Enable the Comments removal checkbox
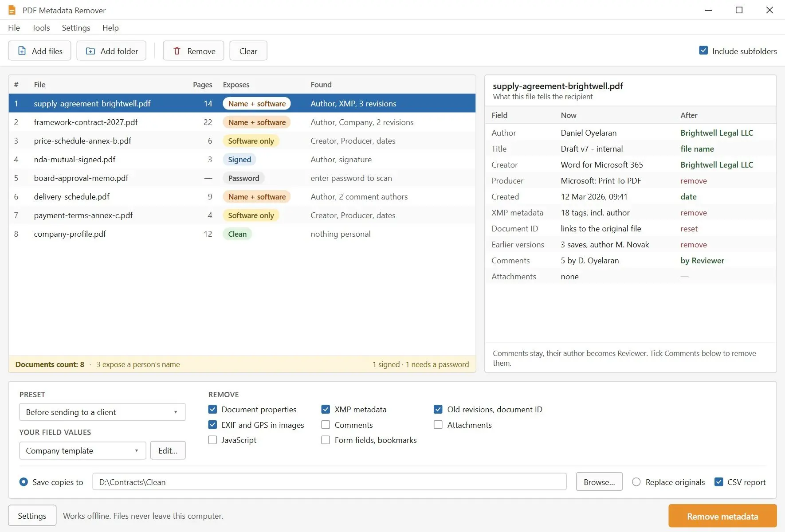The width and height of the screenshot is (785, 532). pos(326,425)
